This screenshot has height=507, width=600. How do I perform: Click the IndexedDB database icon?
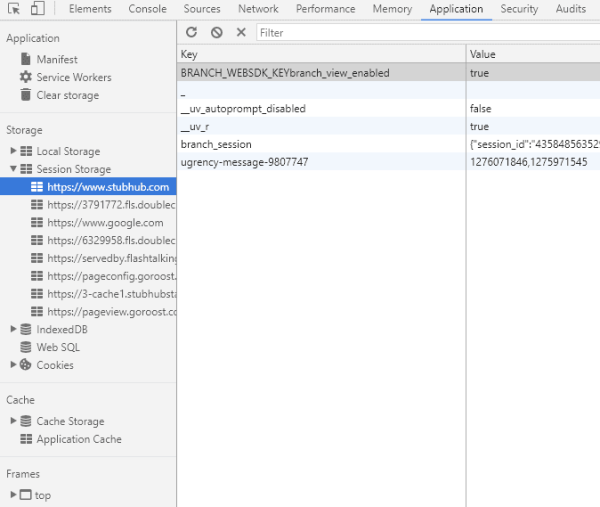[x=26, y=329]
